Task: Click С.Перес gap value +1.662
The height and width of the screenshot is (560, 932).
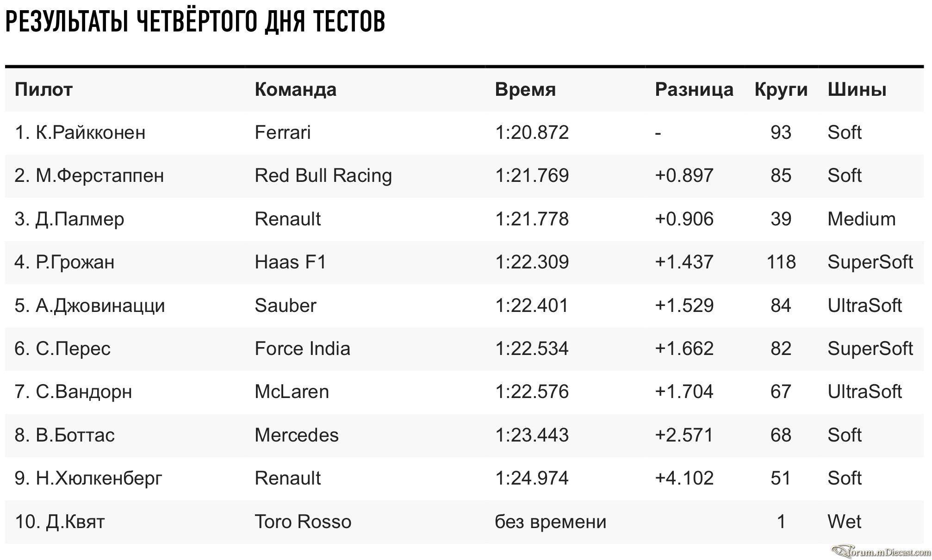Action: pyautogui.click(x=684, y=348)
